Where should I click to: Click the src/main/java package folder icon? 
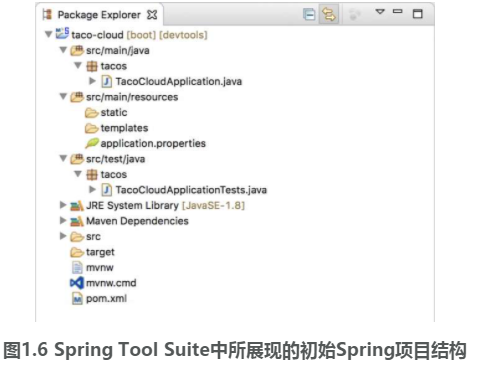tap(77, 50)
